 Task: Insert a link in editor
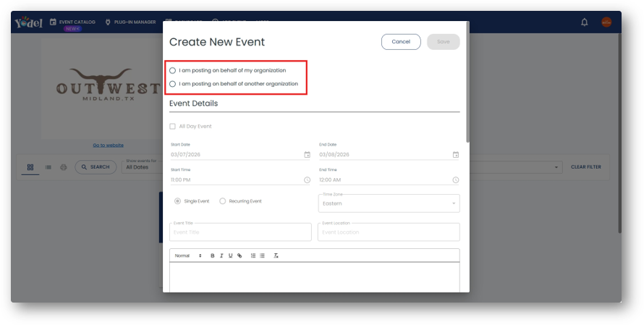click(240, 256)
